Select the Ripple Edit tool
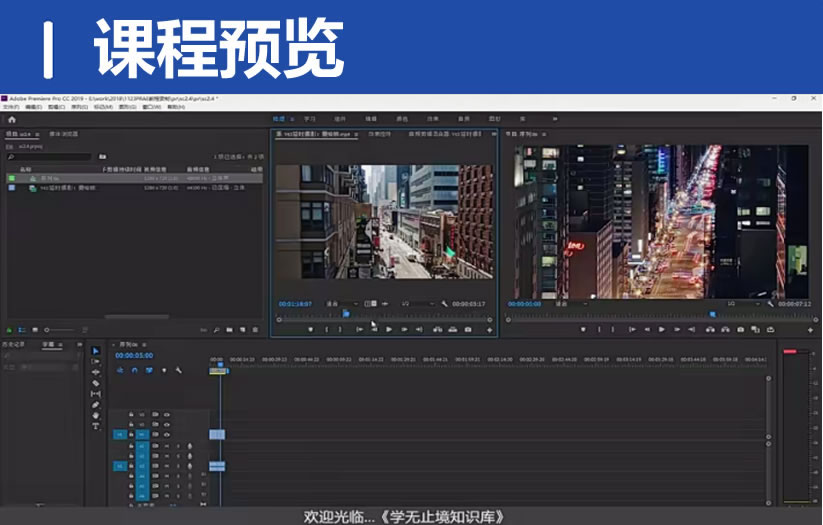823x525 pixels. [x=96, y=372]
